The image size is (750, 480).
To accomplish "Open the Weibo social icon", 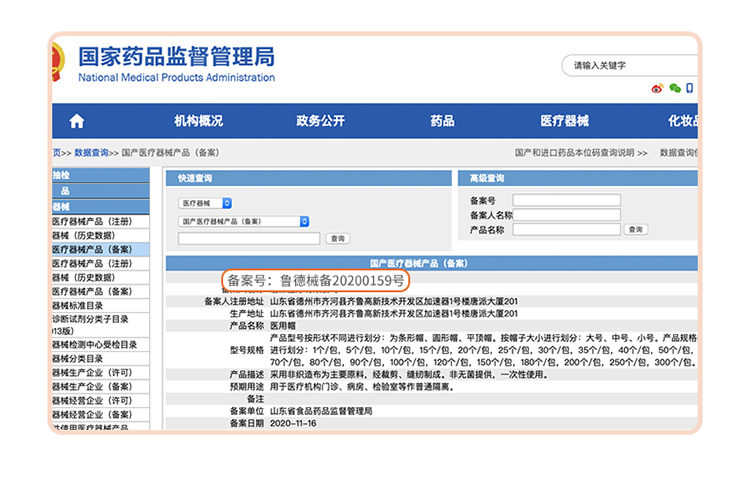I will (657, 88).
